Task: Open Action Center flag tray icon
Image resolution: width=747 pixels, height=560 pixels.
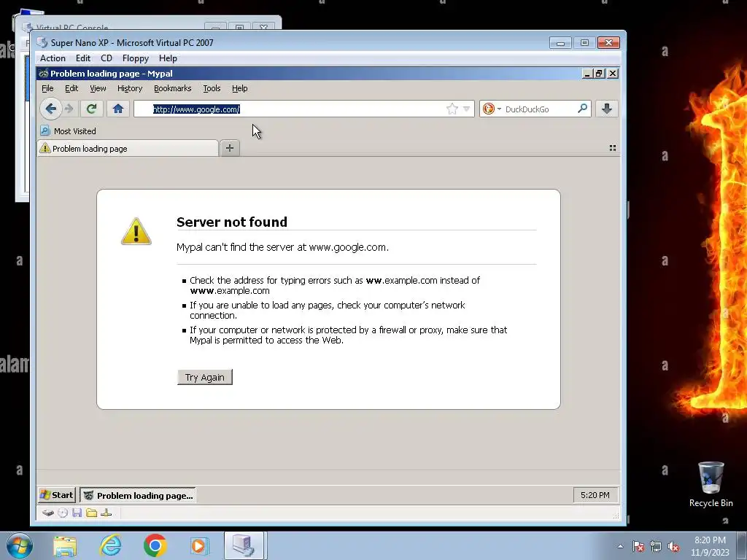Action: (x=638, y=546)
